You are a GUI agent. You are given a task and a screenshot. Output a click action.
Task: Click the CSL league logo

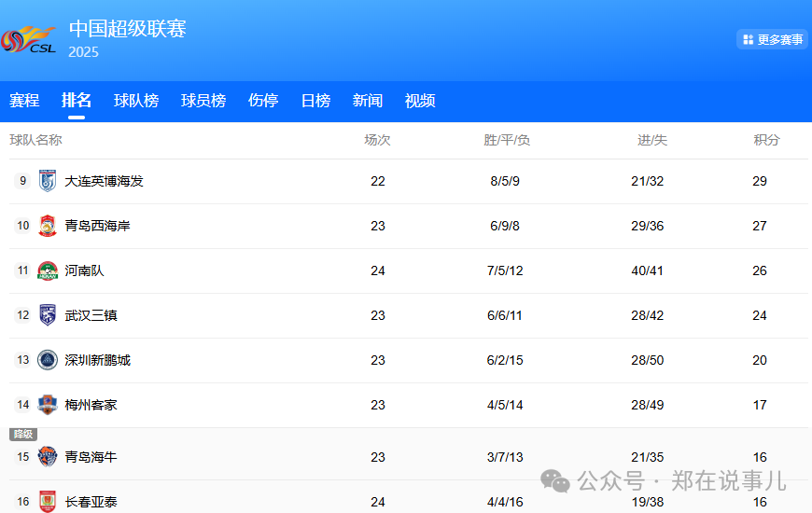[29, 40]
